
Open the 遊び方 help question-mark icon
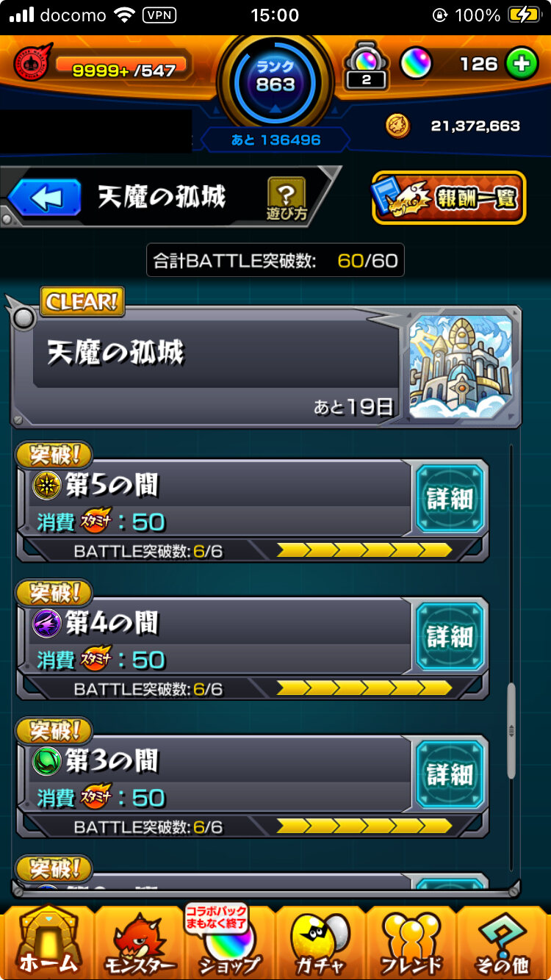(x=287, y=199)
